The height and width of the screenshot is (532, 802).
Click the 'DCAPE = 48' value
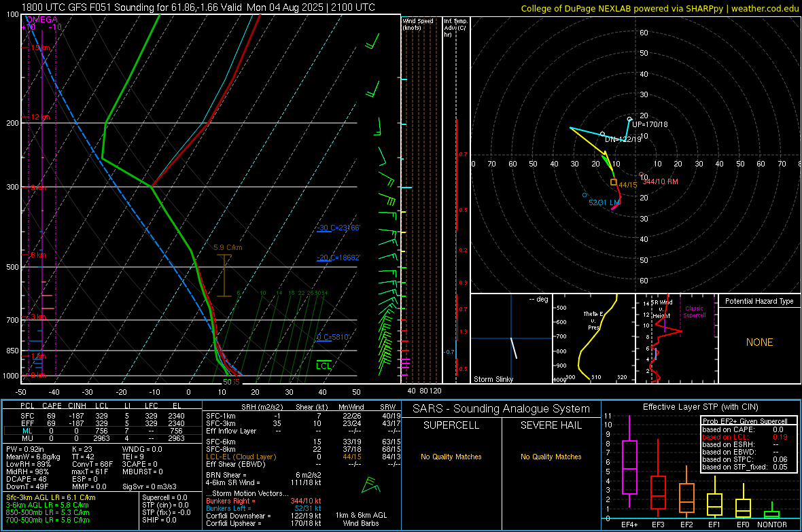click(27, 479)
